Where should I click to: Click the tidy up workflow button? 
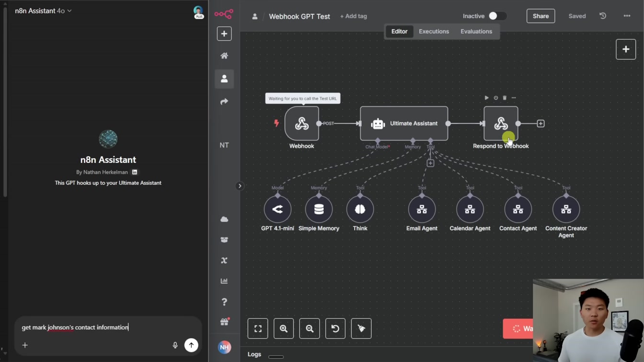(361, 328)
